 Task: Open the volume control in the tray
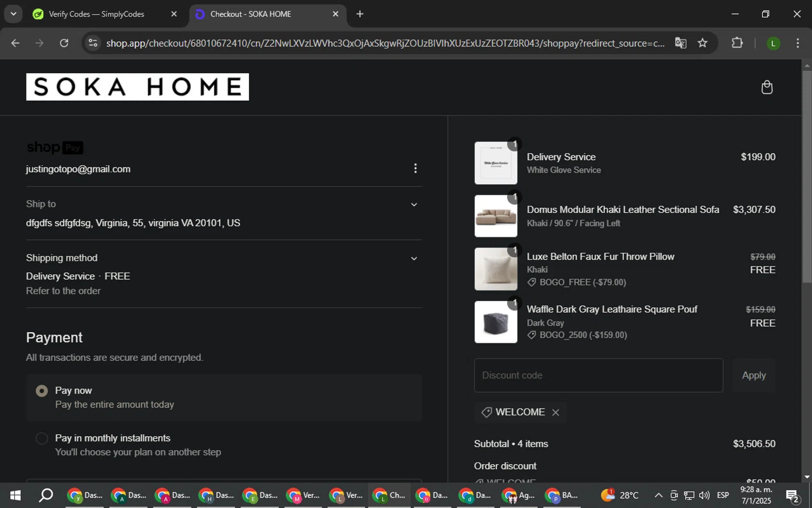[704, 495]
